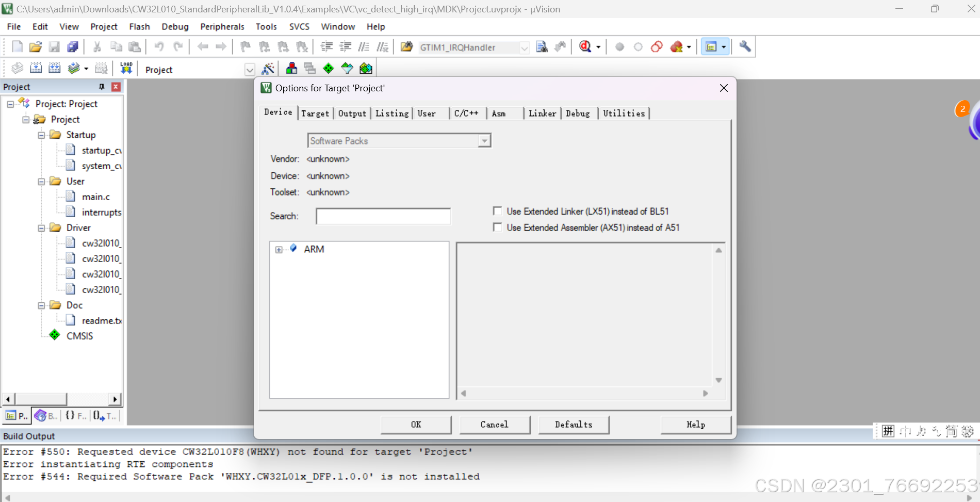Switch to the Linker tab
980x502 pixels.
point(543,114)
